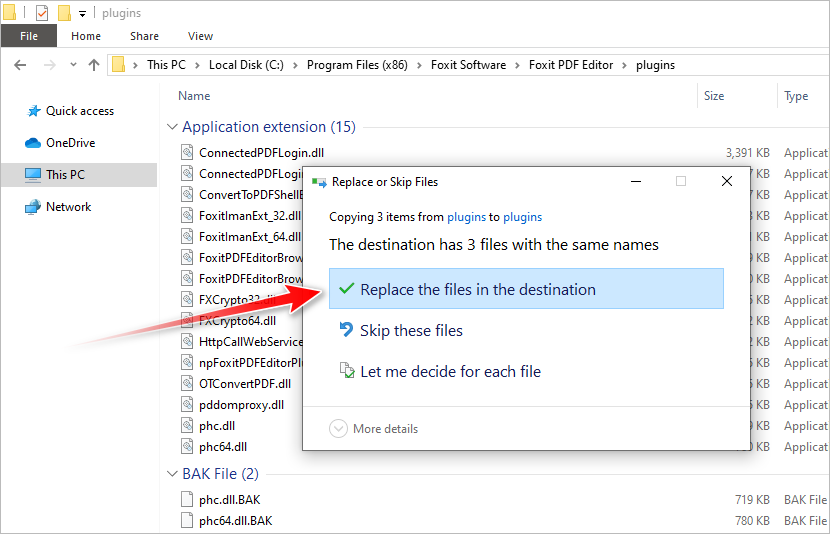Viewport: 830px width, 534px height.
Task: Choose Replace the files in the destination
Action: pyautogui.click(x=477, y=290)
